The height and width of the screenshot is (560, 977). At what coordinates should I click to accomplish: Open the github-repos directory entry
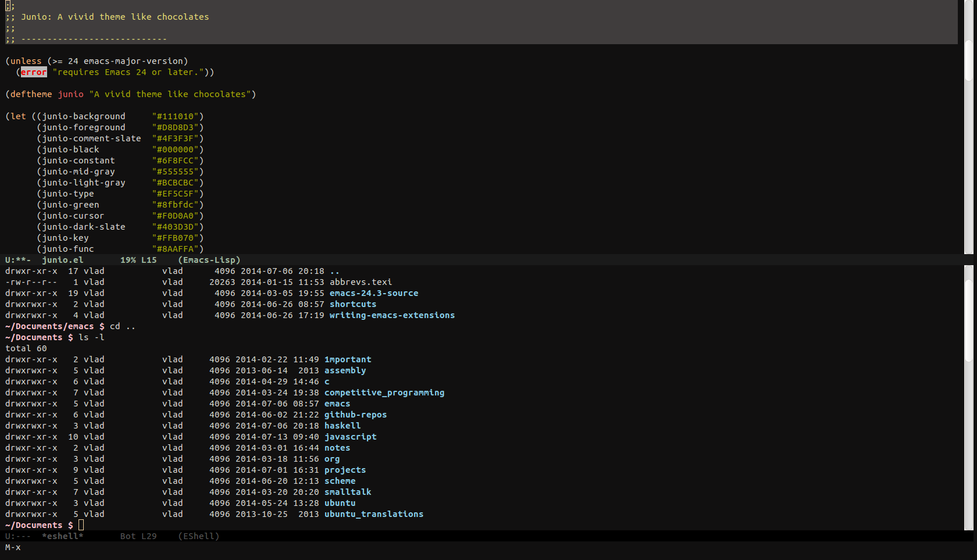[355, 415]
